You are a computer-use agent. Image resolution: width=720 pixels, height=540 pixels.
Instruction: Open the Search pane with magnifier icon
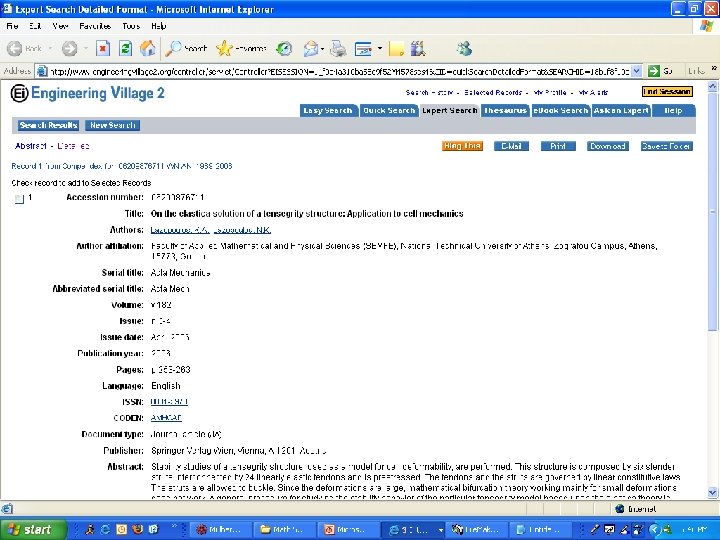pyautogui.click(x=174, y=48)
